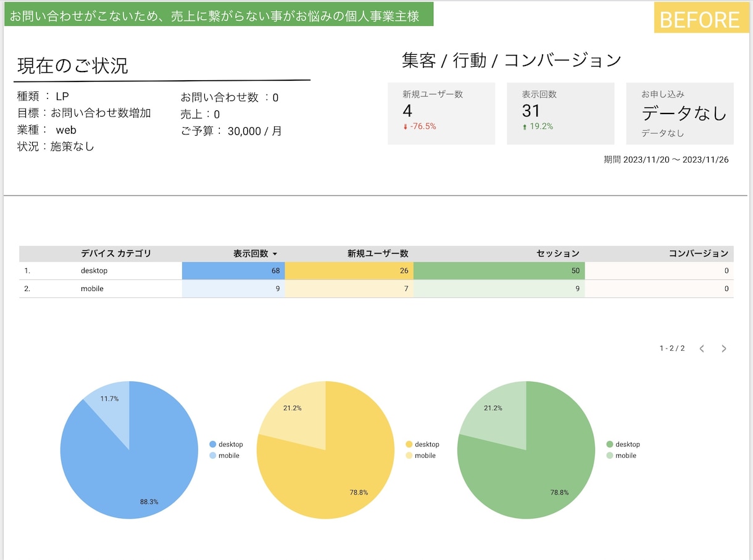This screenshot has width=753, height=560.
Task: Click the light green mobile legend dot
Action: (x=610, y=455)
